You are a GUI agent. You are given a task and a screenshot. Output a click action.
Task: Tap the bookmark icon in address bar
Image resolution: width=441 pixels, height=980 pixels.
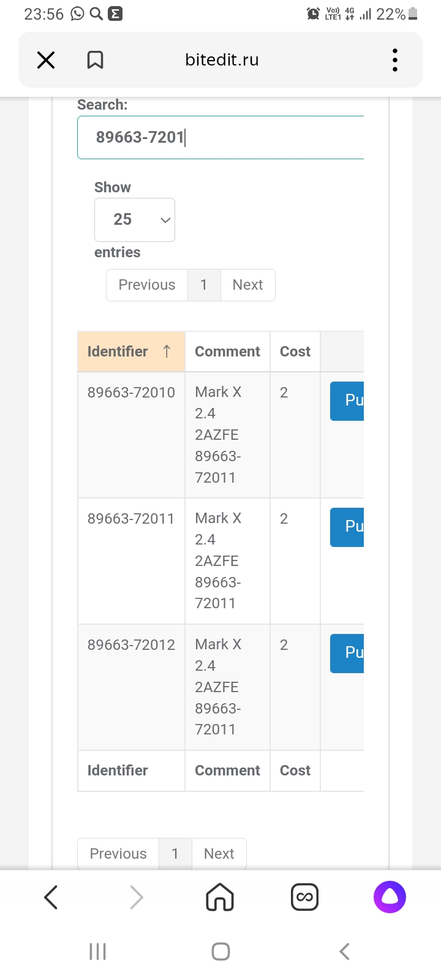[x=95, y=60]
